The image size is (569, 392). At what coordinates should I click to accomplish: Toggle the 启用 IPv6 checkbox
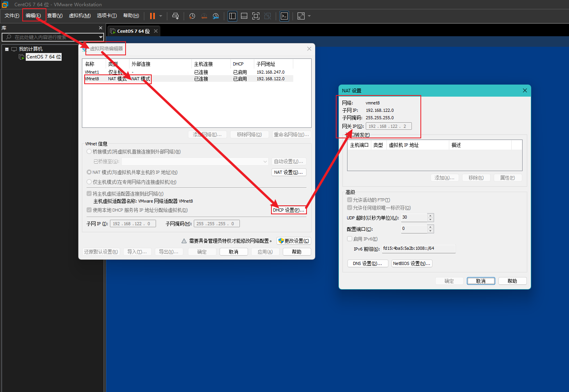coord(350,239)
